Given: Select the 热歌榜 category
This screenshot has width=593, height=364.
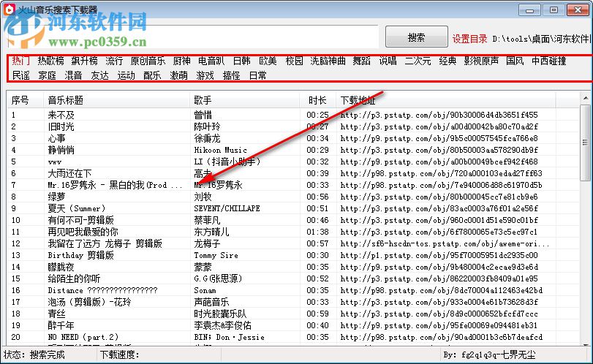Looking at the screenshot, I should (50, 61).
